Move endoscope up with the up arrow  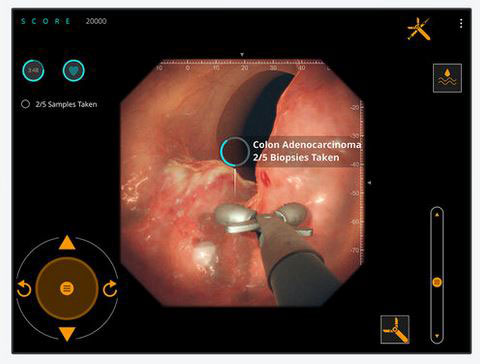pos(67,242)
